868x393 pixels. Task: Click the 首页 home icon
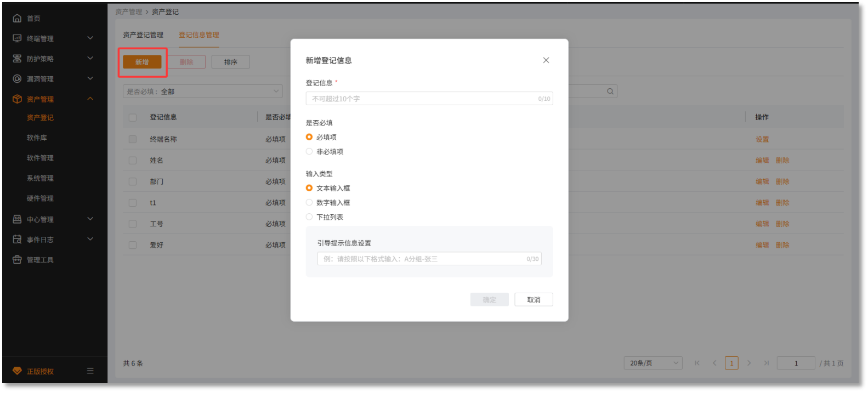[x=17, y=18]
